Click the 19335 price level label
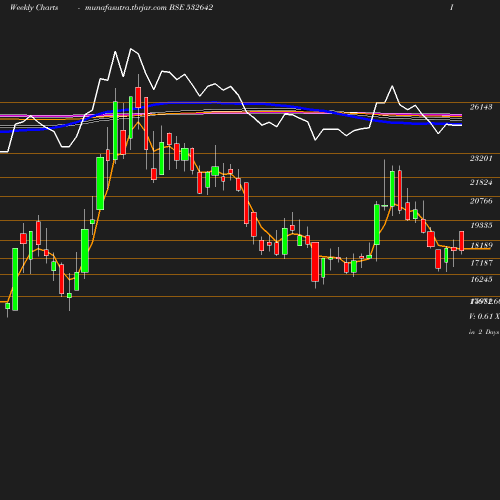The width and height of the screenshot is (500, 500). pos(481,225)
